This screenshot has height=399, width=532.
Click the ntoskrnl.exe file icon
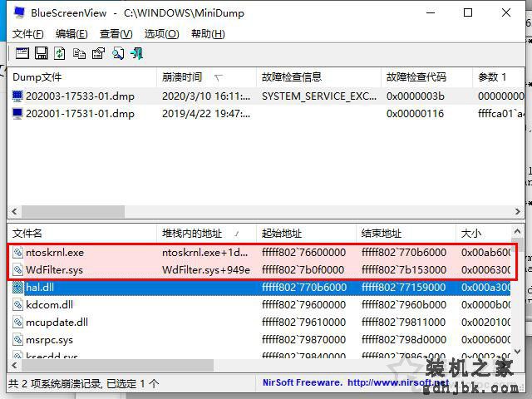click(17, 253)
